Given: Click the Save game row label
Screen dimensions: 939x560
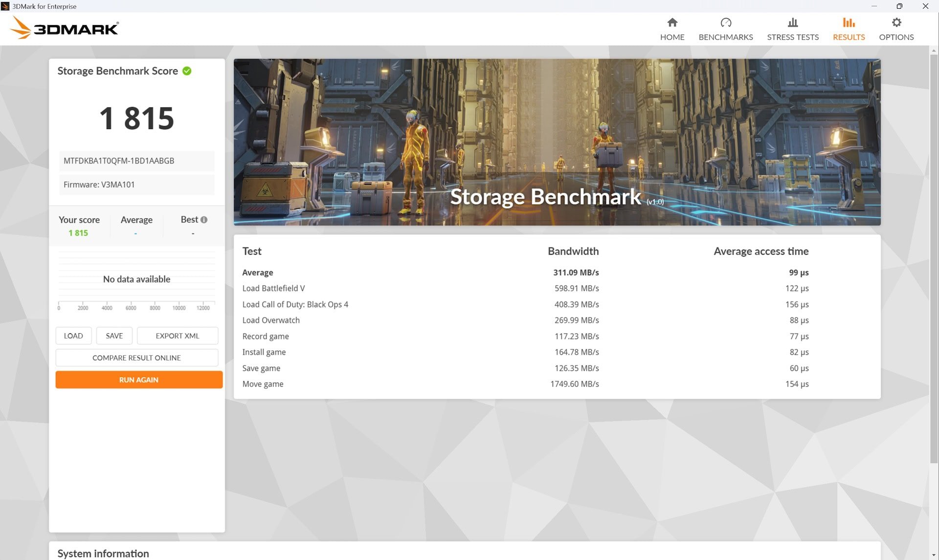Looking at the screenshot, I should click(261, 368).
